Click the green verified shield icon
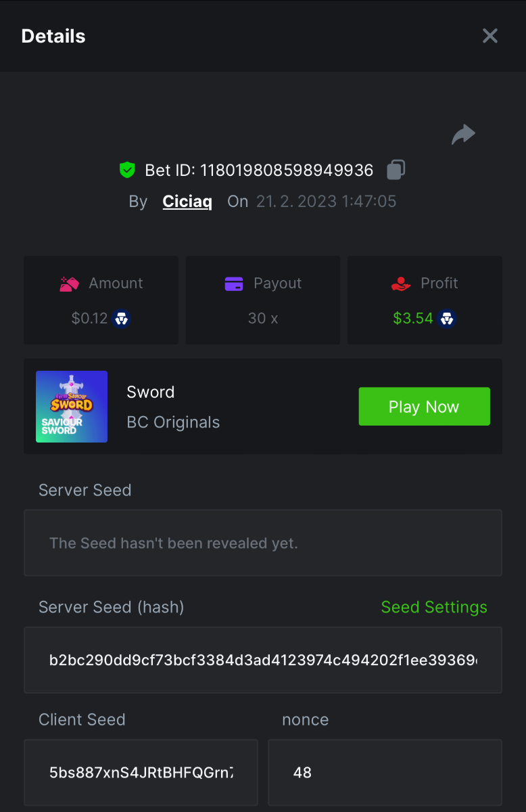Screen dimensions: 526x812 (x=127, y=170)
